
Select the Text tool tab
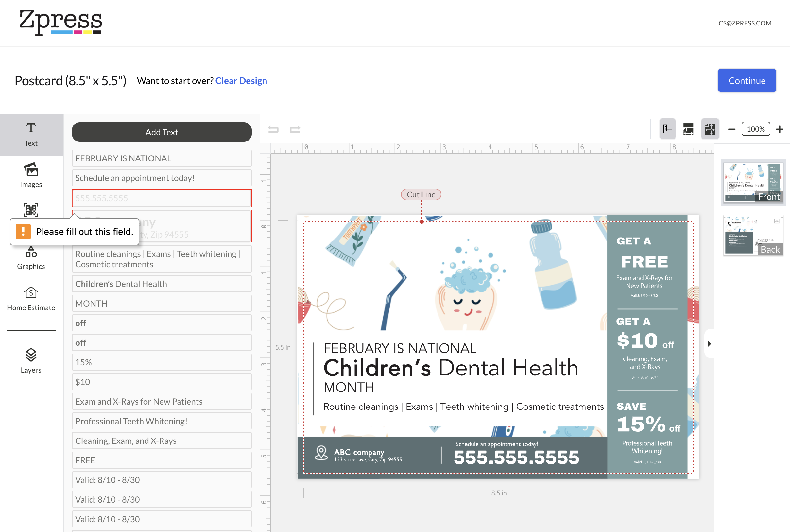point(31,134)
